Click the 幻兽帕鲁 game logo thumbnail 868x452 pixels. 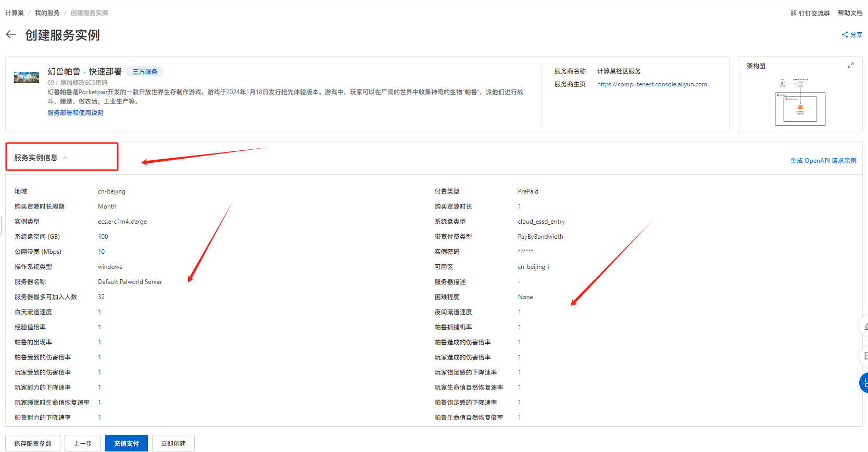pyautogui.click(x=27, y=78)
